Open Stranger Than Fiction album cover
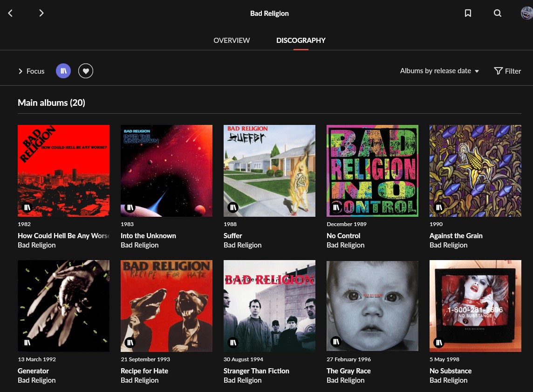Image resolution: width=533 pixels, height=392 pixels. 270,306
